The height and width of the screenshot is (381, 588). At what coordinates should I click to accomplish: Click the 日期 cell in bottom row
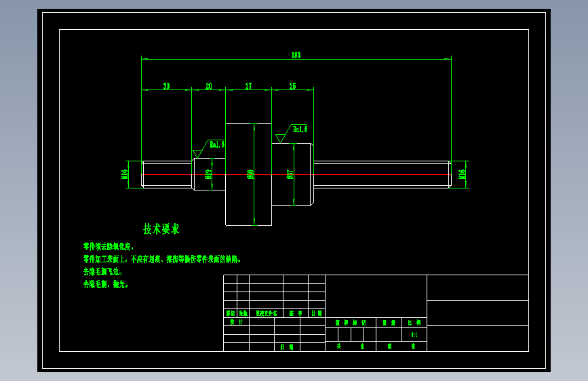[287, 347]
